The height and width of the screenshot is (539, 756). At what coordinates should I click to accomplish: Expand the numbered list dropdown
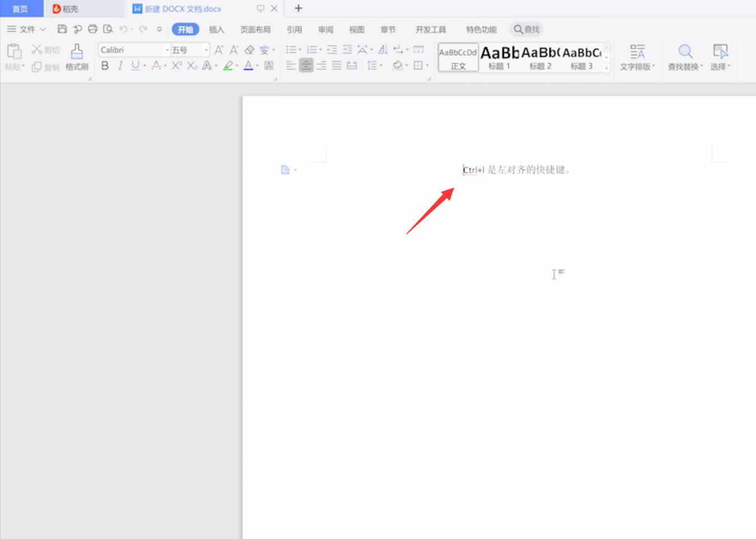click(x=320, y=50)
